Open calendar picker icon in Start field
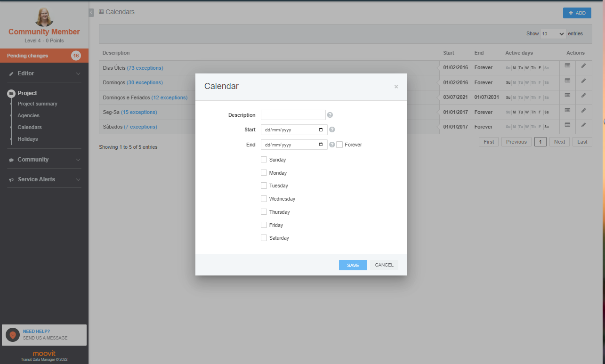Screen dimensions: 605x364 click(x=321, y=129)
